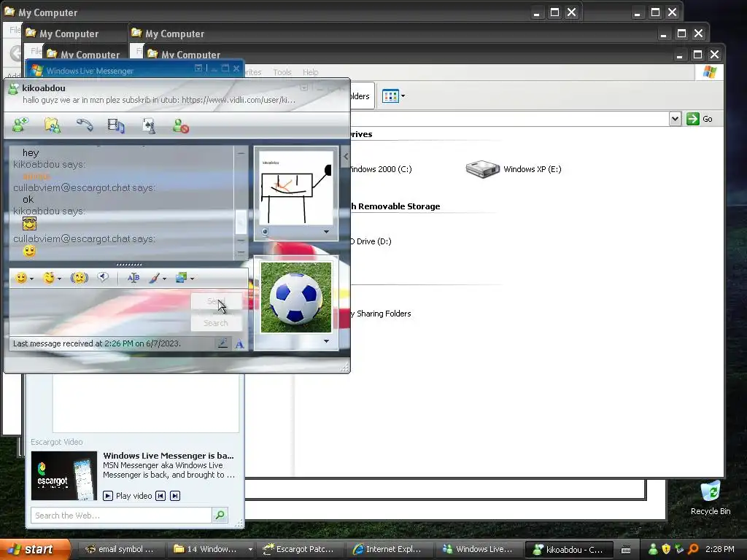Launch the Games icon in chat toolbar
747x560 pixels.
click(x=149, y=125)
